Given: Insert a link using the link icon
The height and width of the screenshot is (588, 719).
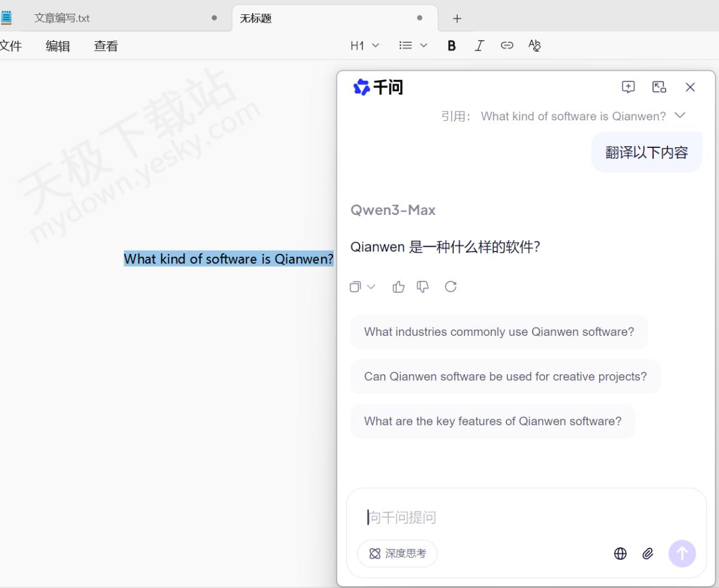Looking at the screenshot, I should pos(507,46).
